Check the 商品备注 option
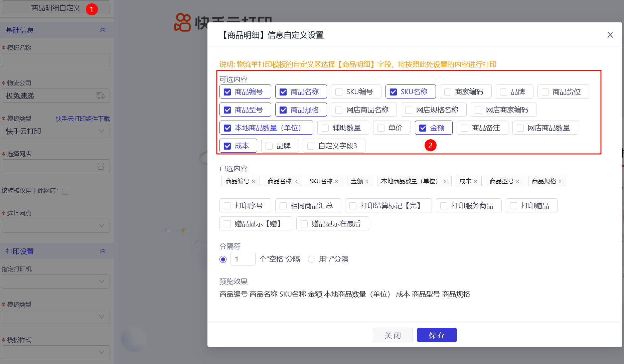This screenshot has width=624, height=364. tap(465, 128)
